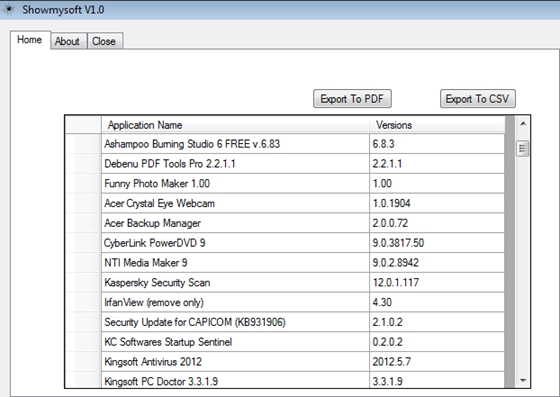Select the Close tab

(x=104, y=41)
